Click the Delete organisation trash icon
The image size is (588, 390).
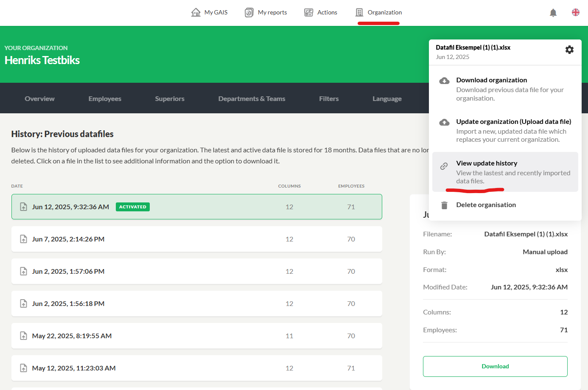(444, 205)
